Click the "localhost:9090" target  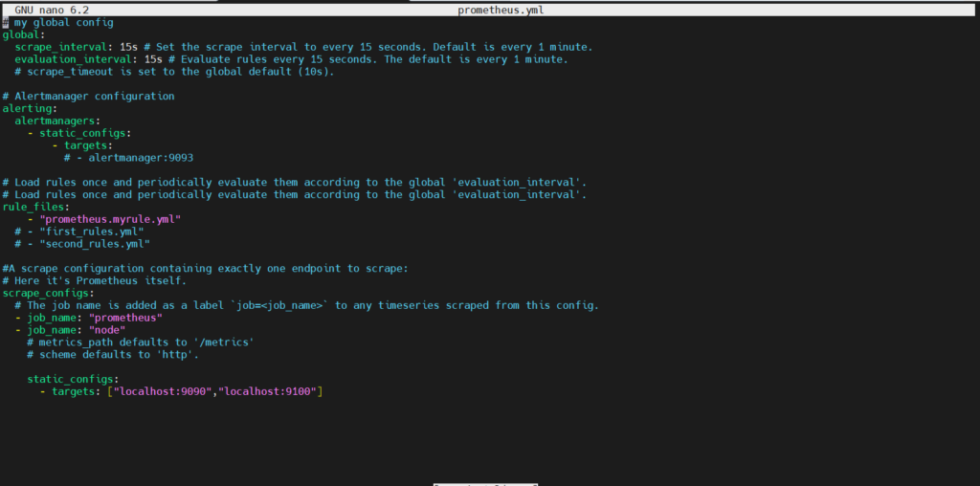pos(163,391)
